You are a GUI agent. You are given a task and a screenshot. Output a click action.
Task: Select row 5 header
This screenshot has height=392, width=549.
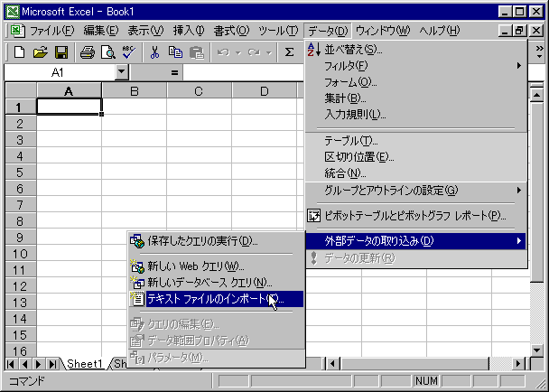(21, 173)
